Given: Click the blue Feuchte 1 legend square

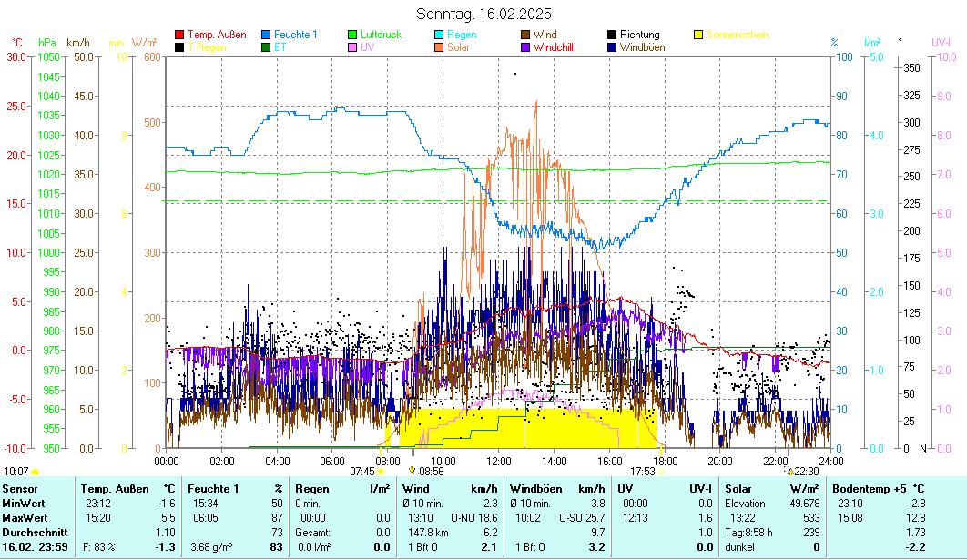Looking at the screenshot, I should pyautogui.click(x=266, y=35).
